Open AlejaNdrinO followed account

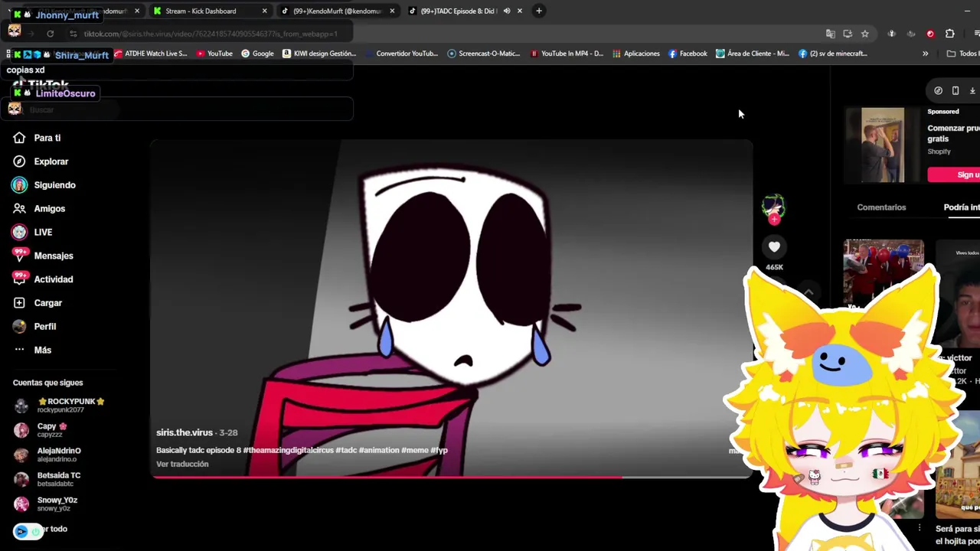tap(47, 455)
